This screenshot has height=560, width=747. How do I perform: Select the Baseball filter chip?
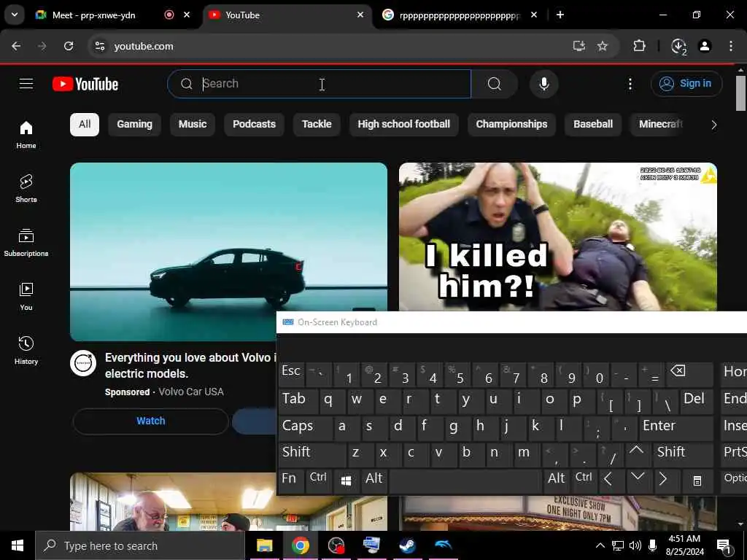click(x=593, y=124)
